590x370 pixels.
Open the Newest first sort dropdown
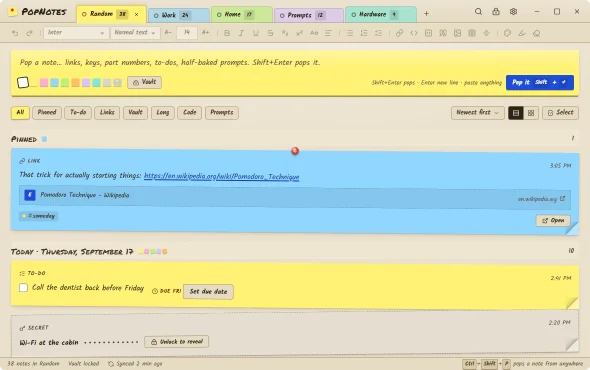[477, 113]
